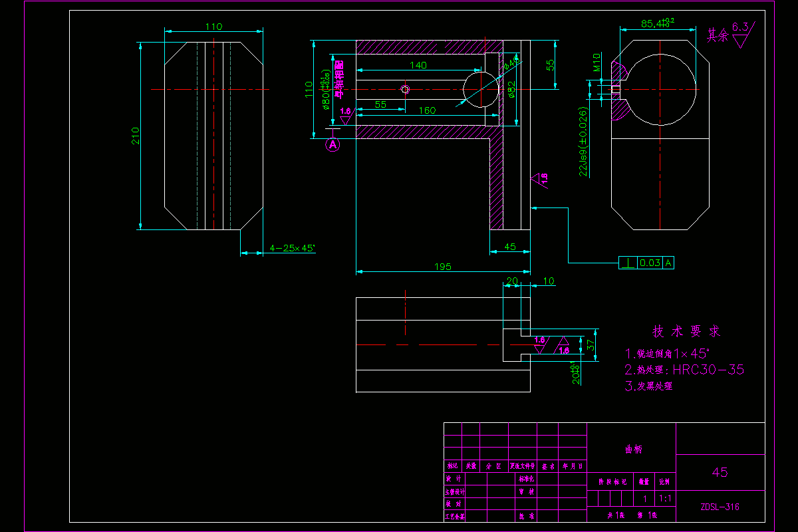
Task: Select the 4-25×45° chamfer annotation
Action: click(x=293, y=248)
